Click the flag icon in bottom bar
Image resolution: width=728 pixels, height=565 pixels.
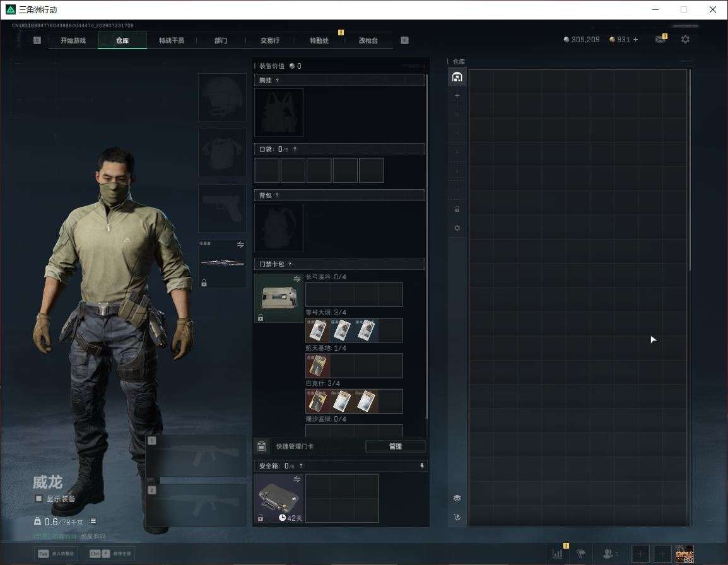[x=581, y=553]
